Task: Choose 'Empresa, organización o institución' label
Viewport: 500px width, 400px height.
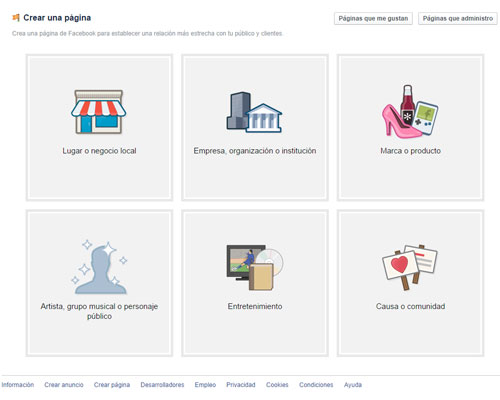Action: click(255, 151)
